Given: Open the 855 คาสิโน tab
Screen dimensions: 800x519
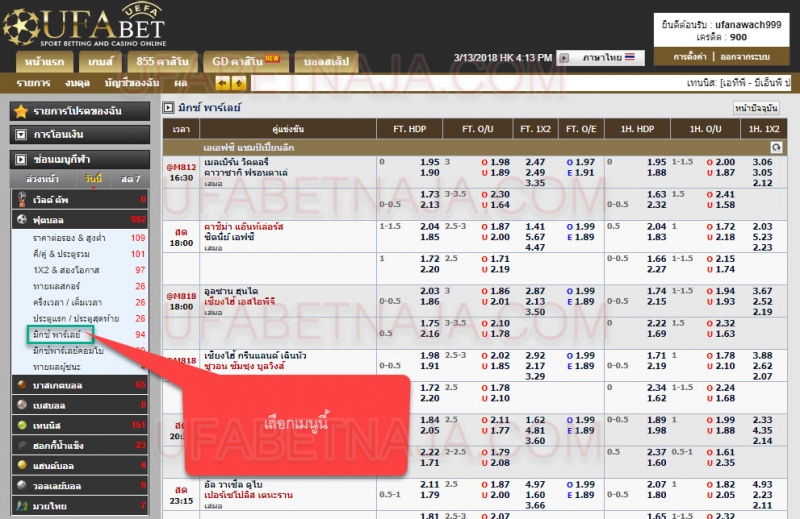Looking at the screenshot, I should (x=162, y=62).
